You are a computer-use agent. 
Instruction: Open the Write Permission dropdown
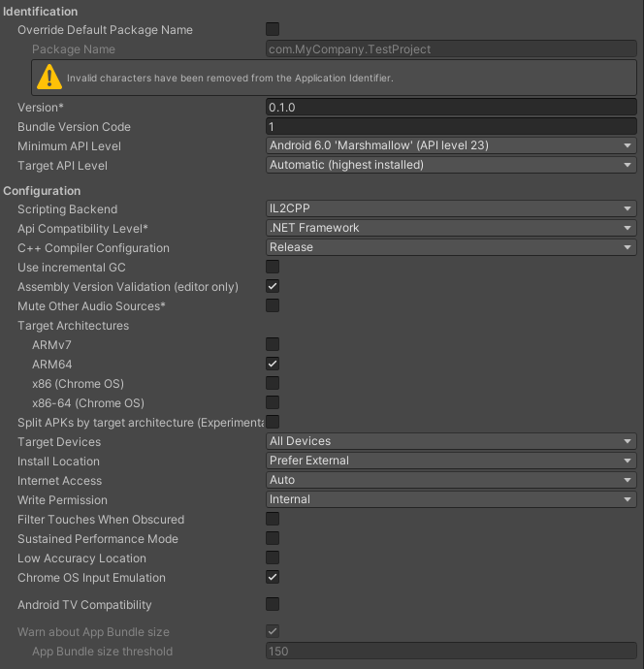pyautogui.click(x=451, y=499)
